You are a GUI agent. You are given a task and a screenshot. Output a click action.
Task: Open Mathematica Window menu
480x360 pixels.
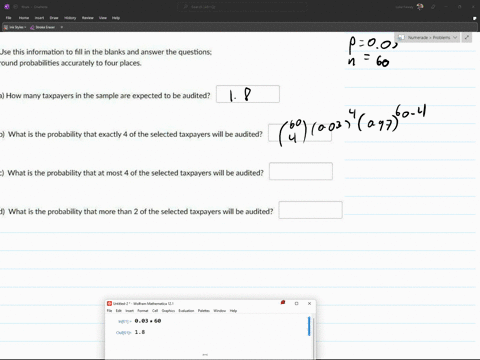220,311
